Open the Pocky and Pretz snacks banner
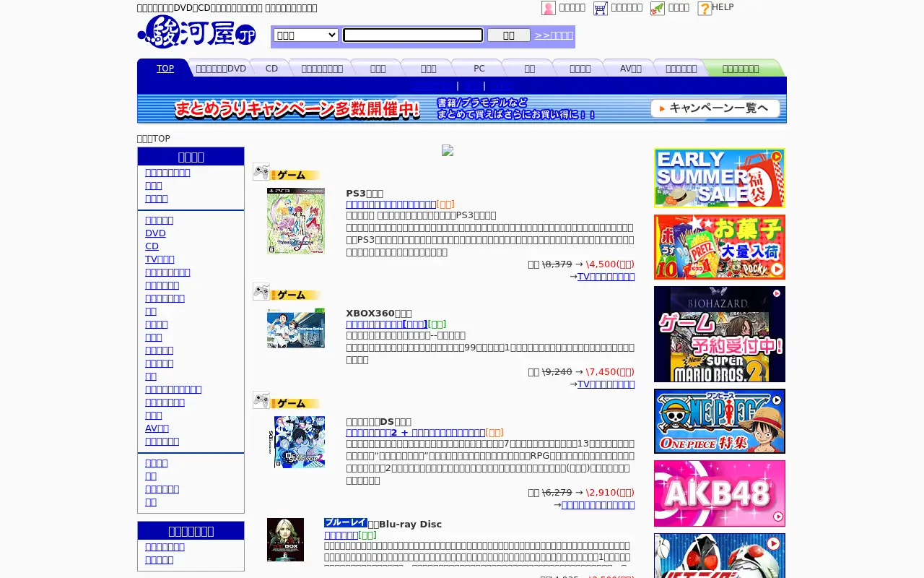The height and width of the screenshot is (578, 924). pyautogui.click(x=720, y=247)
